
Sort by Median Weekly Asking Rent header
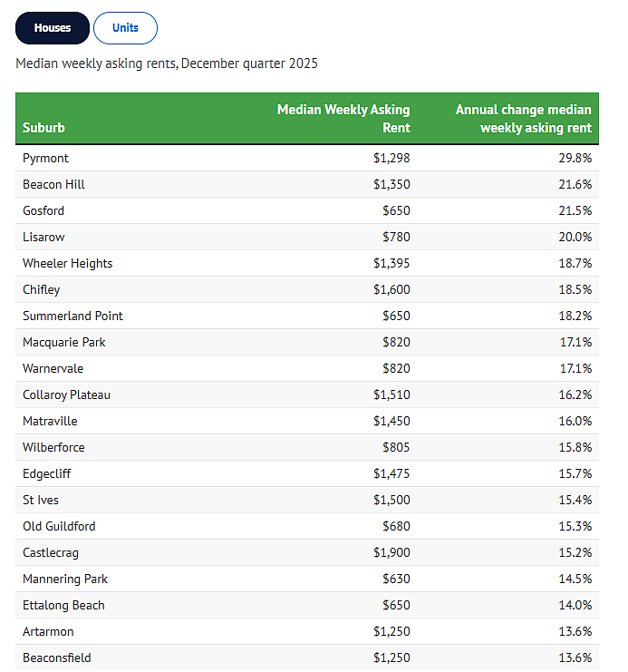(x=343, y=119)
